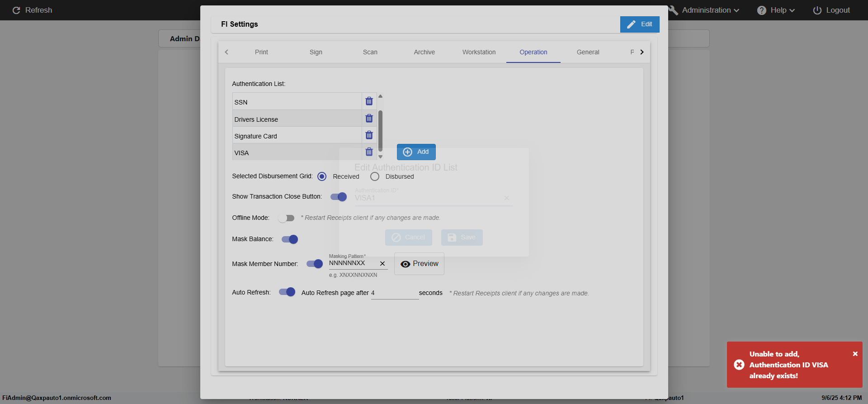Delete the SSN authentication entry
Viewport: 868px width, 404px height.
tap(369, 101)
